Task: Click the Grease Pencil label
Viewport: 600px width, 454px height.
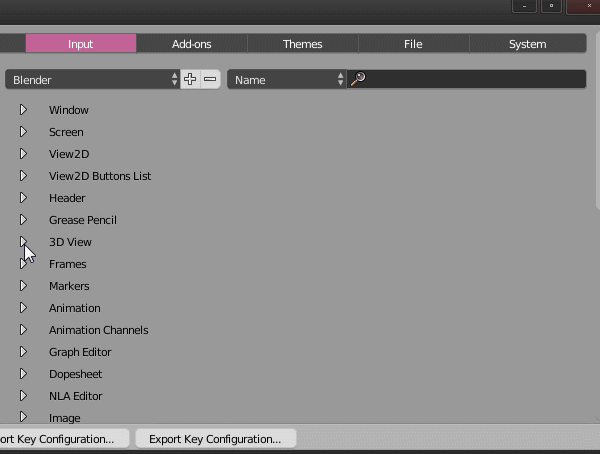Action: [83, 220]
